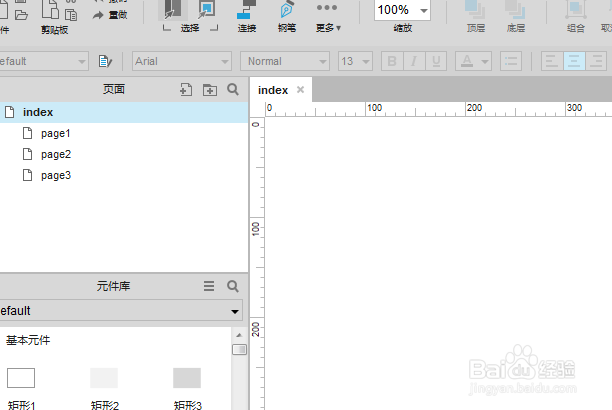Select page3 in the pages tree
The height and width of the screenshot is (410, 612).
click(x=55, y=176)
